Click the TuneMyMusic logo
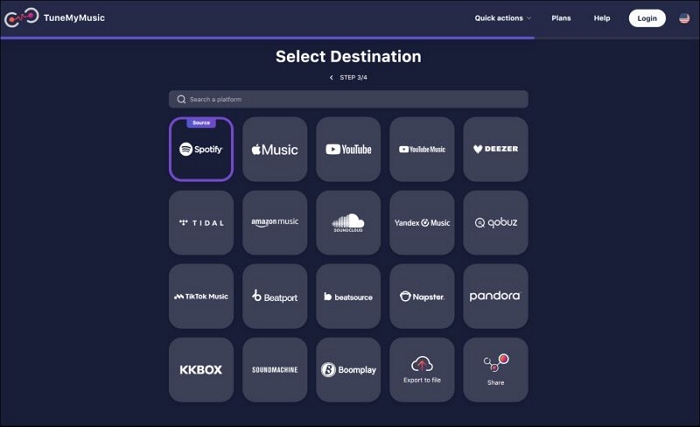Viewport: 700px width, 427px height. coord(54,18)
